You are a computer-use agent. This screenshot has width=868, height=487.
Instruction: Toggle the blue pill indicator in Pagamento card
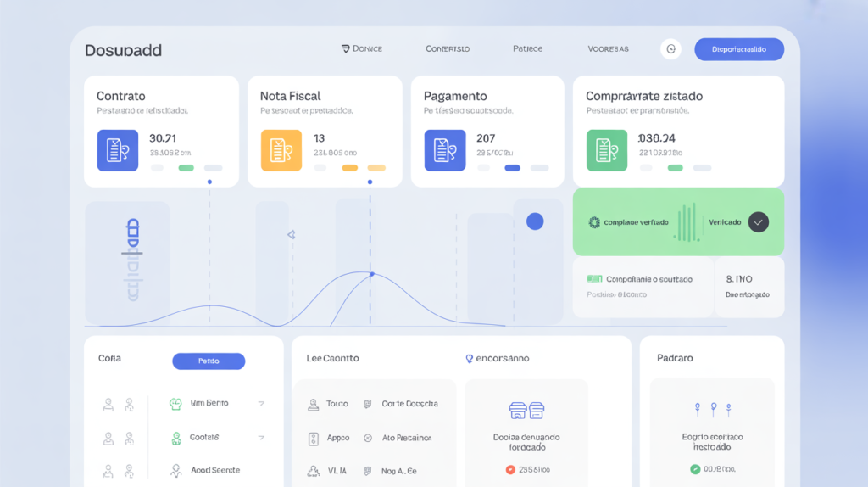(x=512, y=168)
